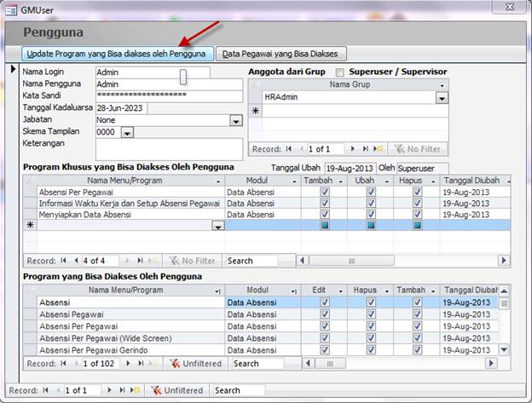Uncheck Tambah for Absensi Per Pegawai in Program Khusus
This screenshot has width=532, height=403.
coord(325,192)
